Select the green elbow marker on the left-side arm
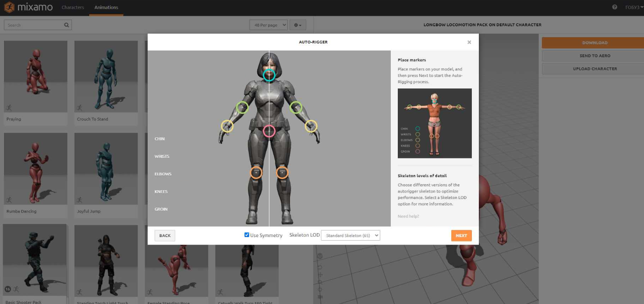The width and height of the screenshot is (644, 304). [x=242, y=107]
